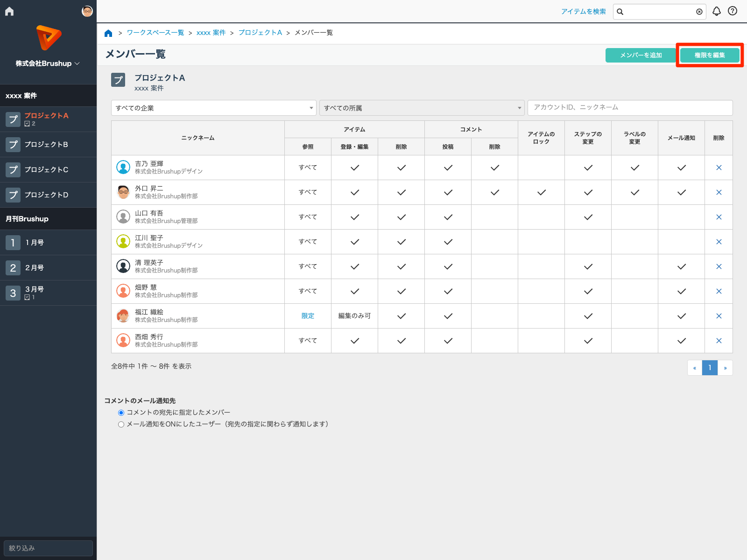Open the user avatar in the sidebar
The image size is (747, 560).
[87, 11]
